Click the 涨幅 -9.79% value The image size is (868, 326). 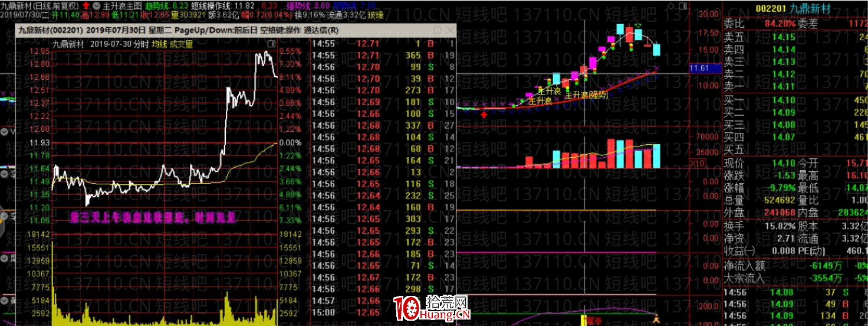pos(782,188)
